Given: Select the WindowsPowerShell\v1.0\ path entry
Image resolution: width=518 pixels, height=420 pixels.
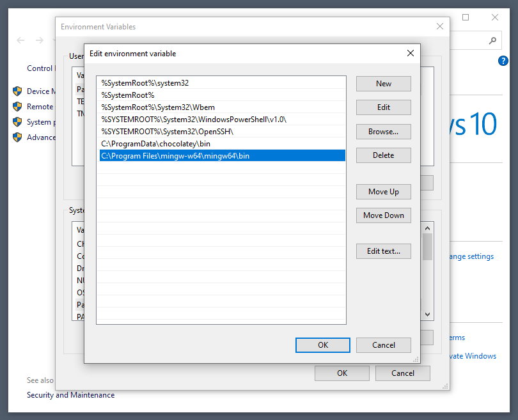Looking at the screenshot, I should pos(222,120).
